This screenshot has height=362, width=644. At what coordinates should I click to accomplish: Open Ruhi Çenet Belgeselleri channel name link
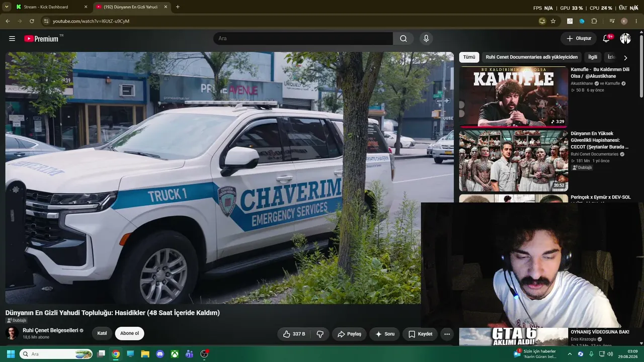(x=50, y=330)
